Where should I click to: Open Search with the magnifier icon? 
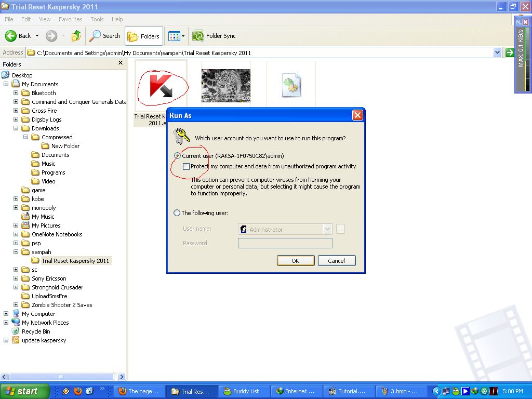[95, 36]
